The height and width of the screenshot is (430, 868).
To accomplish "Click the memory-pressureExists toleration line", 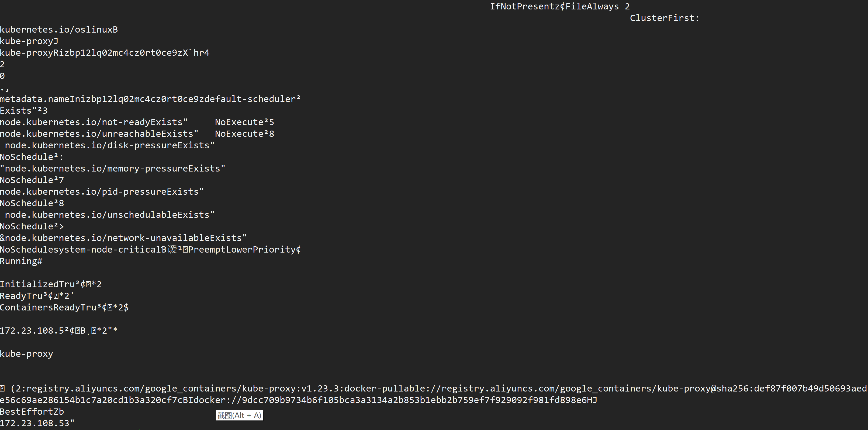I will tap(113, 168).
